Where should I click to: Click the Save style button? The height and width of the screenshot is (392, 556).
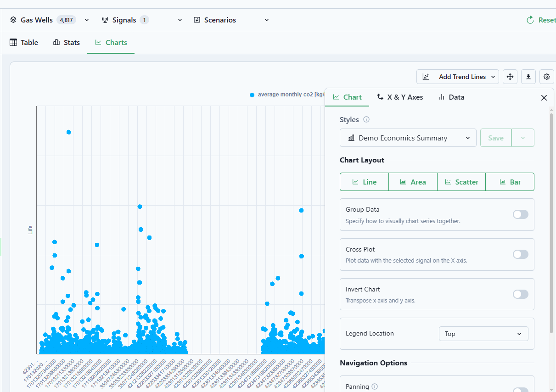tap(496, 138)
